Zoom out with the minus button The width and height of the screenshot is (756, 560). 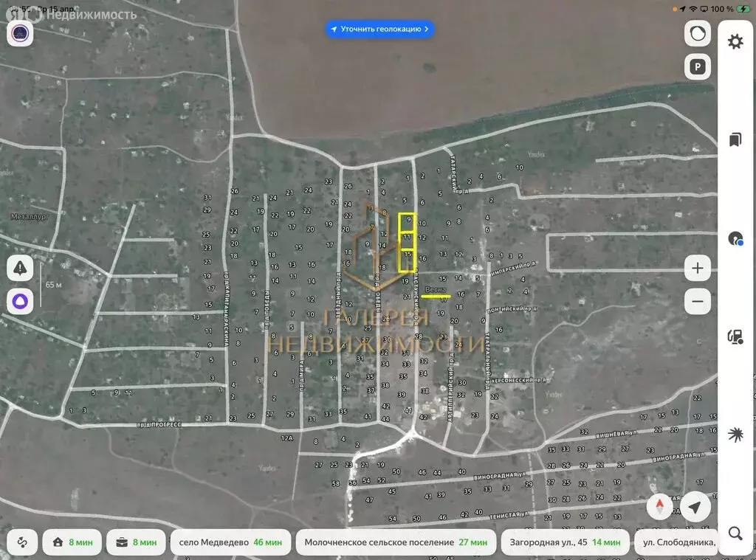[697, 301]
